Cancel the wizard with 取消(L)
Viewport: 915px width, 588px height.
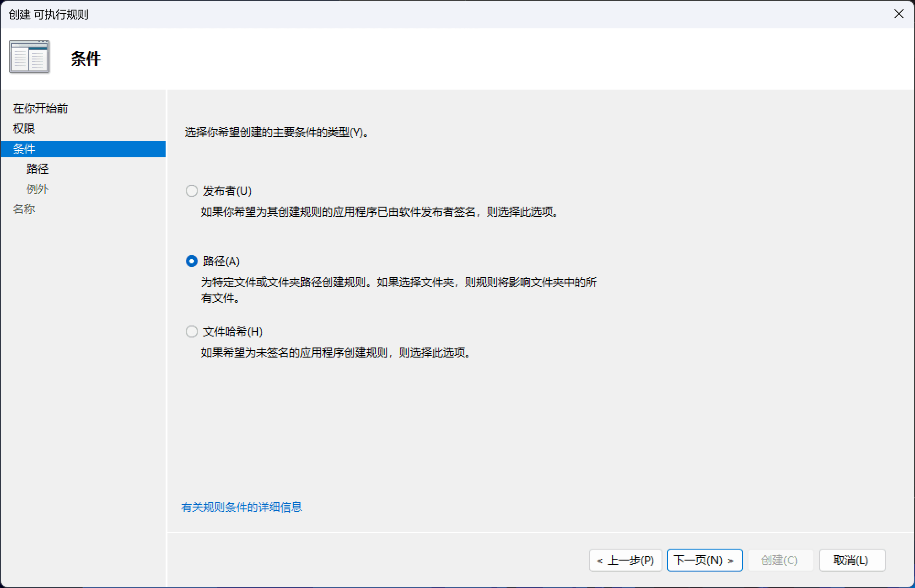(851, 560)
